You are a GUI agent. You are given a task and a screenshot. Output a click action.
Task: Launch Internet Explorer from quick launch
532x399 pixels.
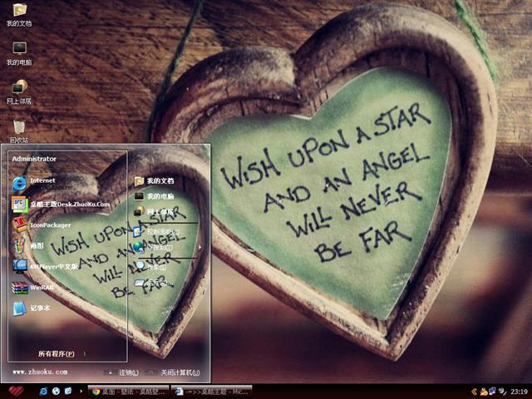point(43,392)
